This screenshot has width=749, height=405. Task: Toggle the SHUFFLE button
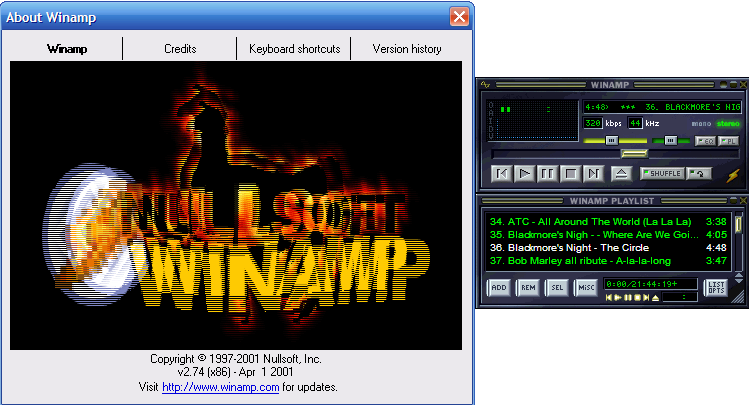pyautogui.click(x=662, y=173)
